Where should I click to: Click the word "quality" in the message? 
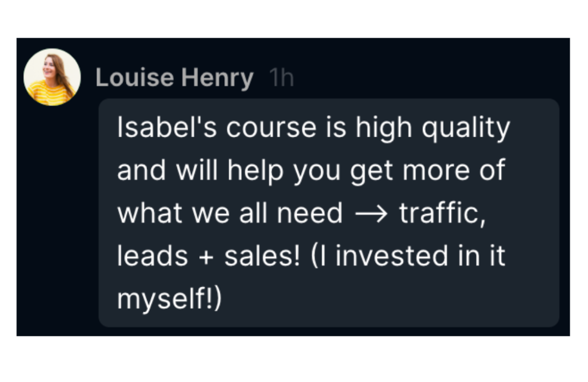click(466, 128)
